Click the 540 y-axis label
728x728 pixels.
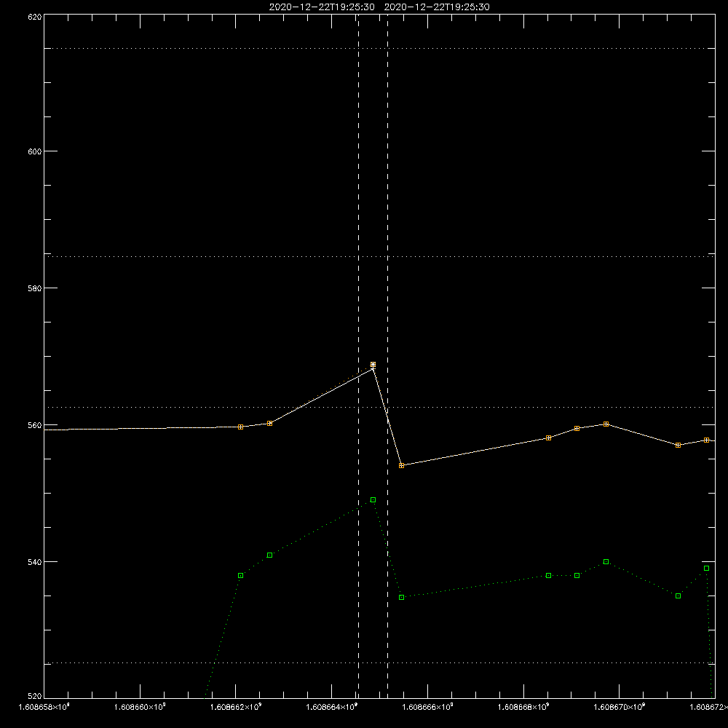click(35, 562)
